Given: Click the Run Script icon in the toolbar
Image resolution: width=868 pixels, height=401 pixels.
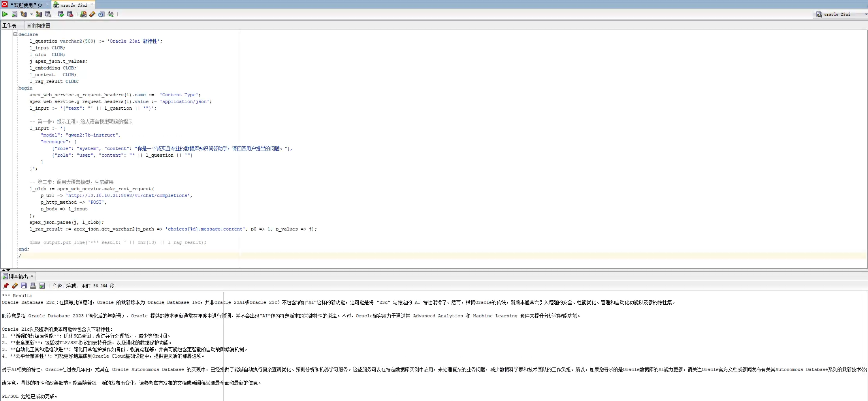Looking at the screenshot, I should point(14,14).
